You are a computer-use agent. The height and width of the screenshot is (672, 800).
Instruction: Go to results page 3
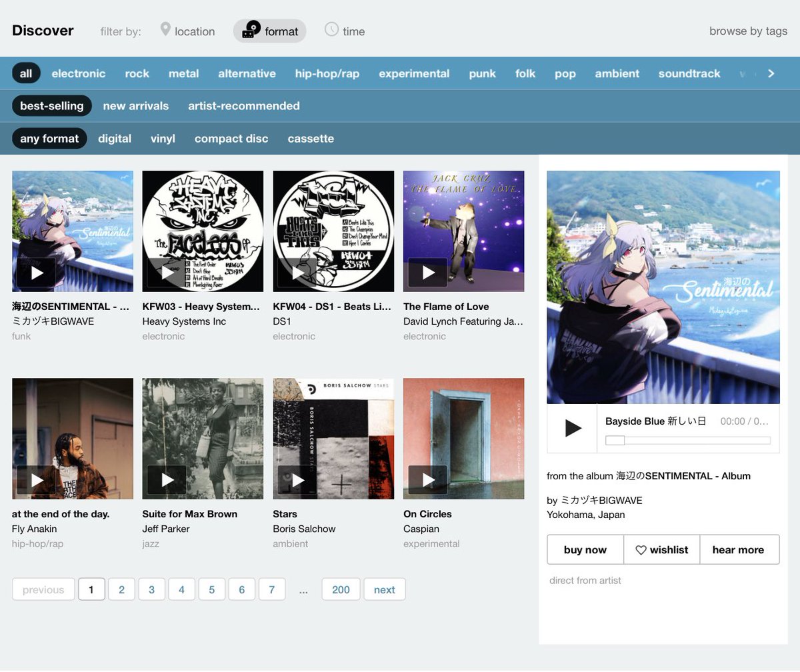click(151, 589)
